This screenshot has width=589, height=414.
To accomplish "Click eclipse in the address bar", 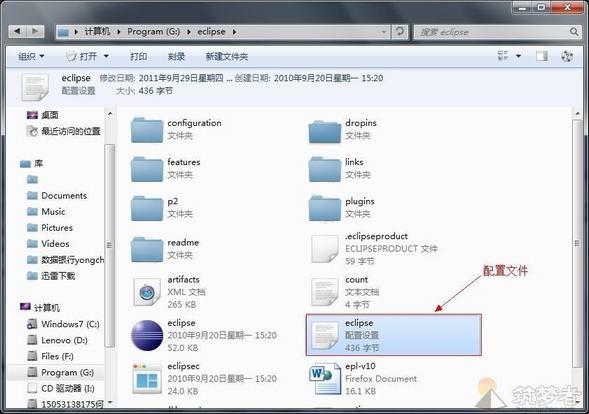I will tap(211, 32).
